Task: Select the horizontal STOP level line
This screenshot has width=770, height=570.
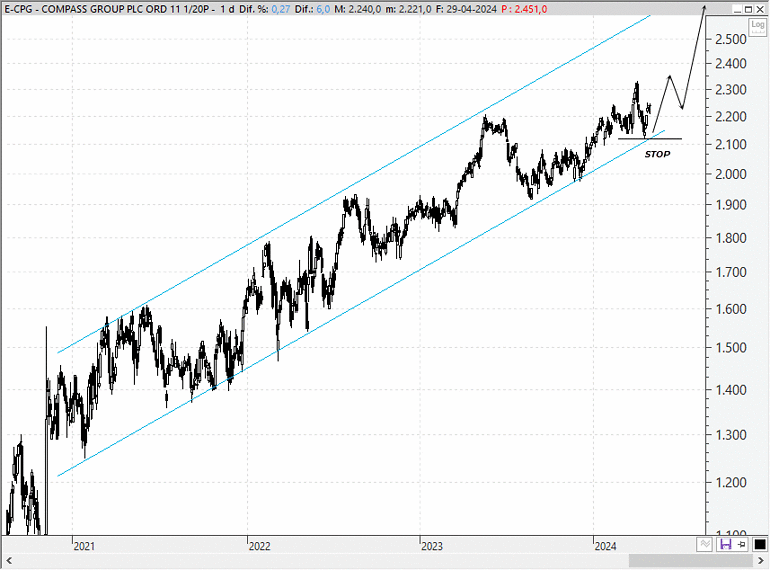Action: click(650, 139)
